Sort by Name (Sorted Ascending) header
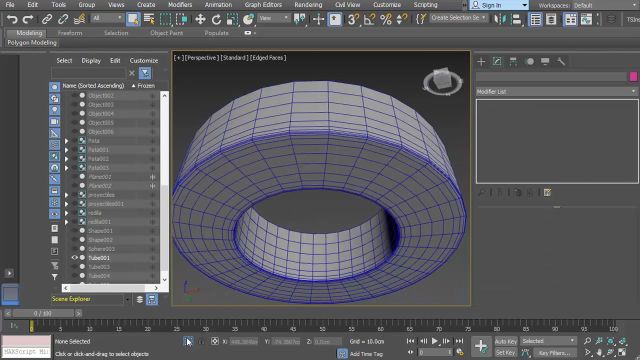The width and height of the screenshot is (640, 360). point(93,86)
